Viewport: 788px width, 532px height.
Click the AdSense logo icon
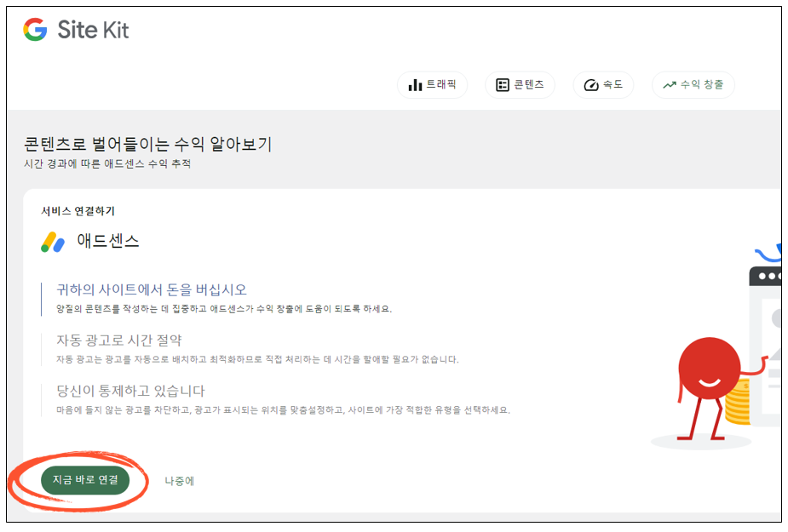(53, 242)
